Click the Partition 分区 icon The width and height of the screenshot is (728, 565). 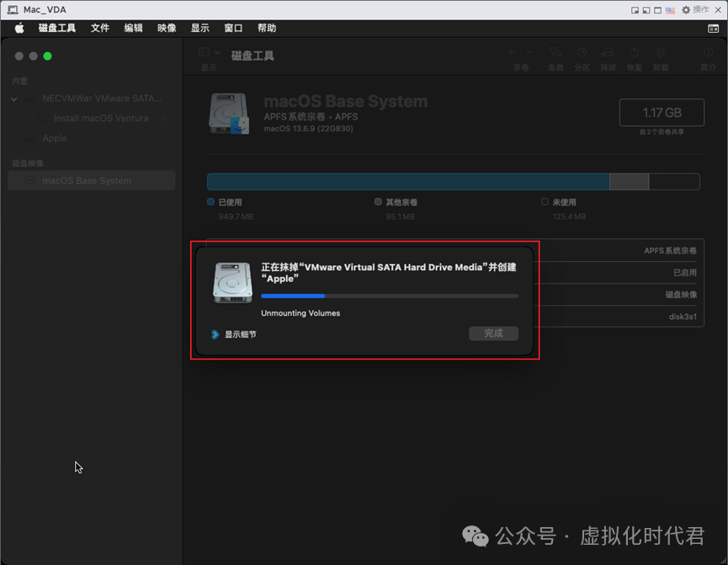coord(582,52)
